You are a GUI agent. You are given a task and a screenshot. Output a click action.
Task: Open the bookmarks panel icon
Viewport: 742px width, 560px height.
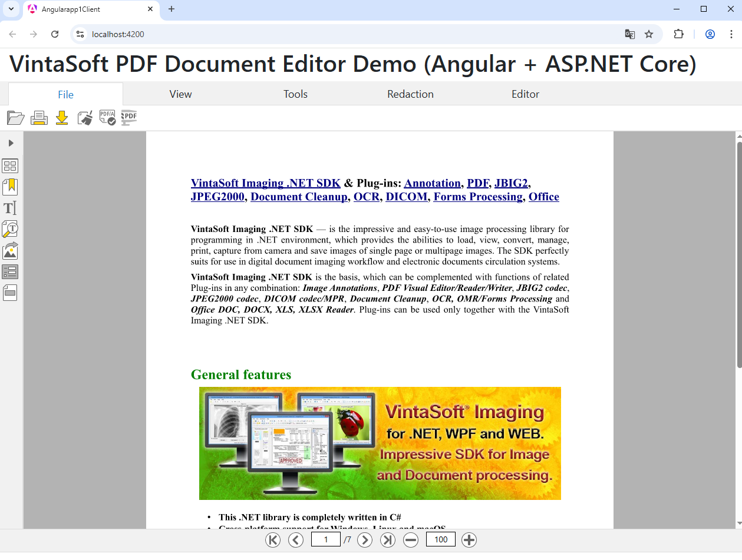pyautogui.click(x=10, y=187)
